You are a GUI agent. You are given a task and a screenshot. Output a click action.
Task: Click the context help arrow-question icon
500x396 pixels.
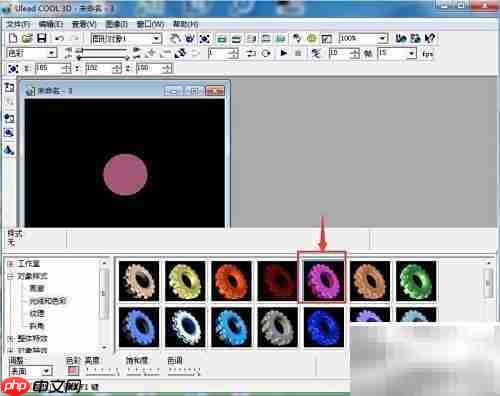point(430,38)
